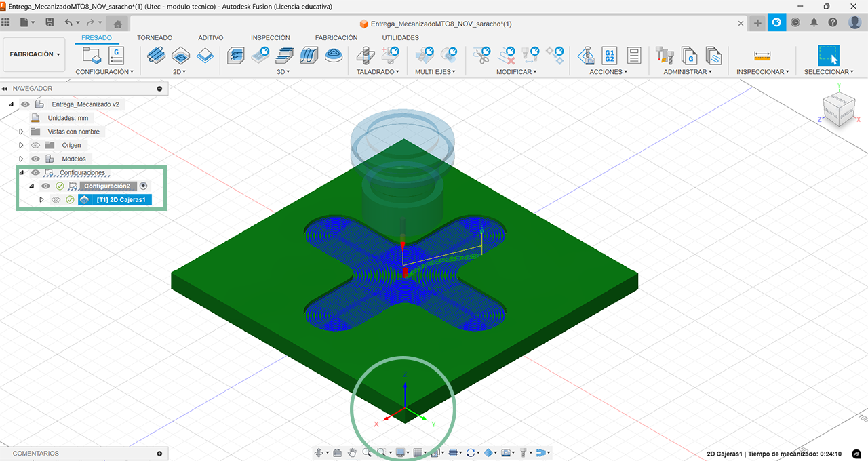
Task: Switch to the ADITIVO tab
Action: 211,38
